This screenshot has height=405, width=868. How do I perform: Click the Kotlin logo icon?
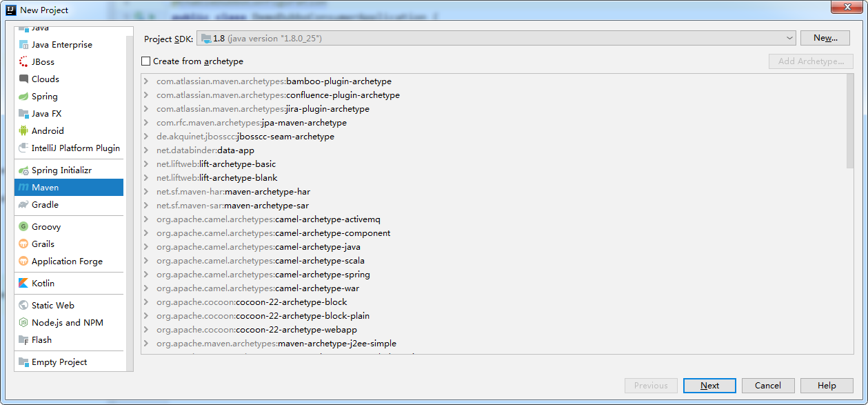coord(24,284)
